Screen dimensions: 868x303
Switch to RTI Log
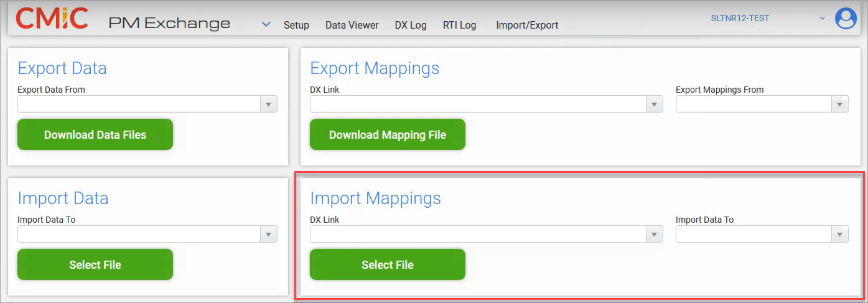pos(459,26)
